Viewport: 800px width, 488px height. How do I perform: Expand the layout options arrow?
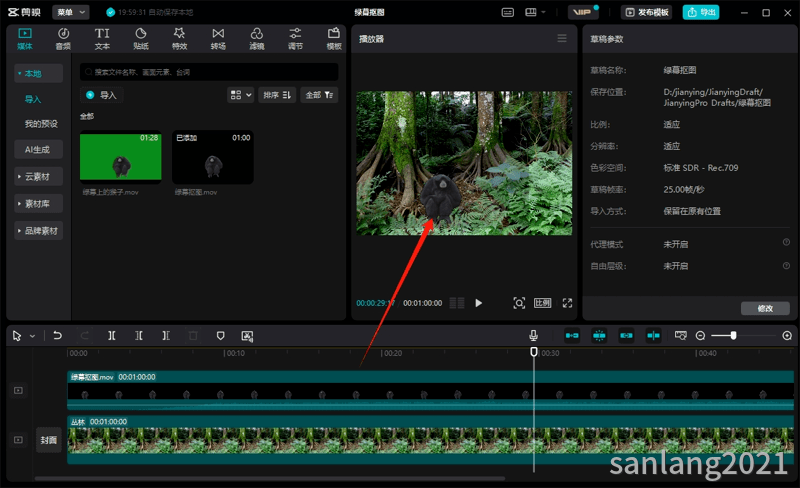click(x=543, y=12)
